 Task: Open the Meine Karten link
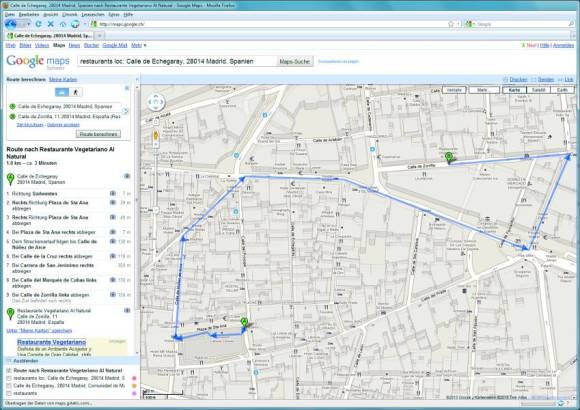63,80
